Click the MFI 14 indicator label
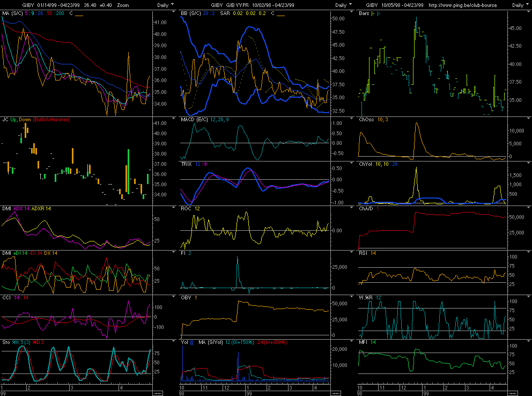The height and width of the screenshot is (396, 532). [x=367, y=342]
